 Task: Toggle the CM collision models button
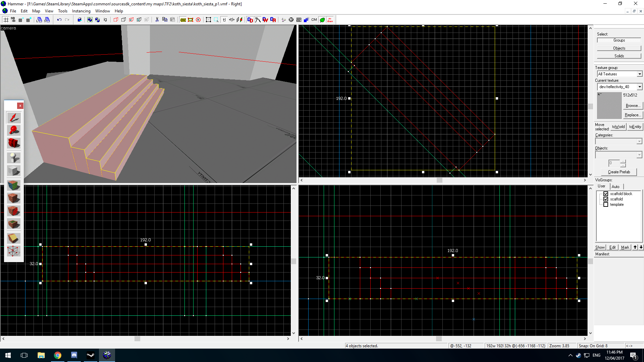click(x=314, y=20)
